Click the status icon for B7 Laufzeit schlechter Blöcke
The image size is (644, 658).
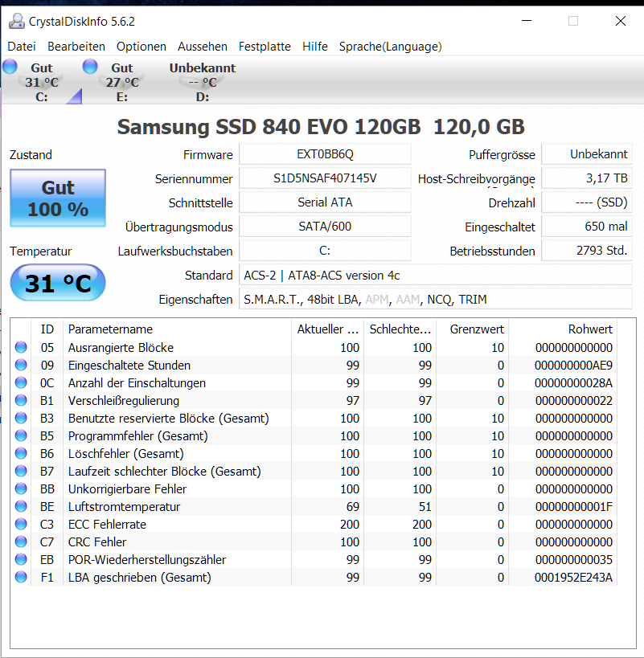[x=21, y=471]
